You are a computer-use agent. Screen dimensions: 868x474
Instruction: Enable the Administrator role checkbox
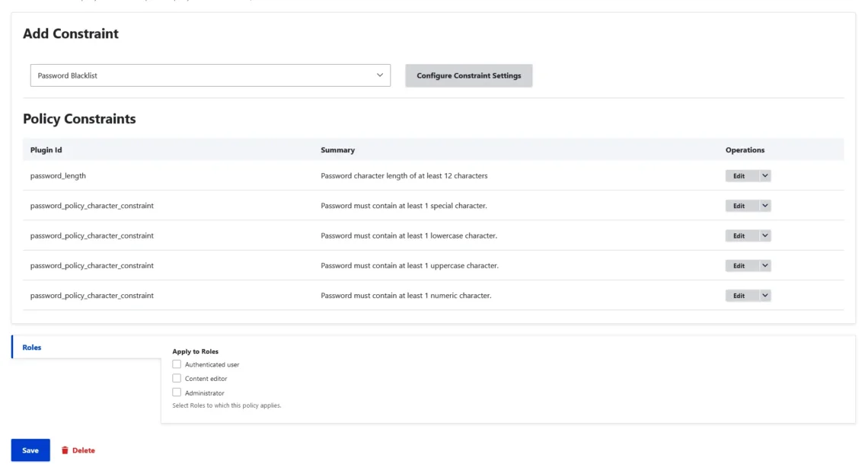pos(177,392)
